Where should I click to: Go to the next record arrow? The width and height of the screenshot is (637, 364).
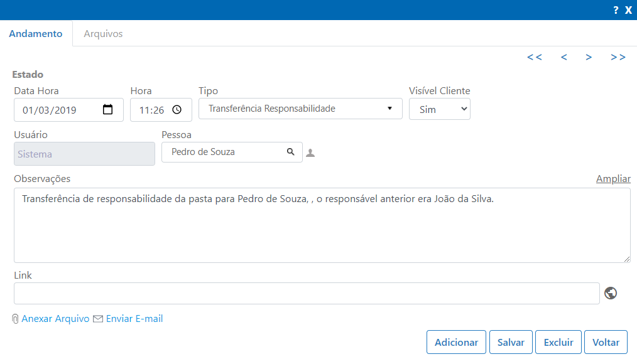coord(589,57)
